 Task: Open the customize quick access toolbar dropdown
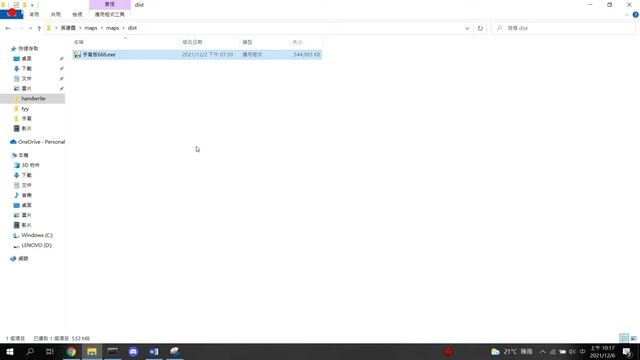[x=32, y=5]
